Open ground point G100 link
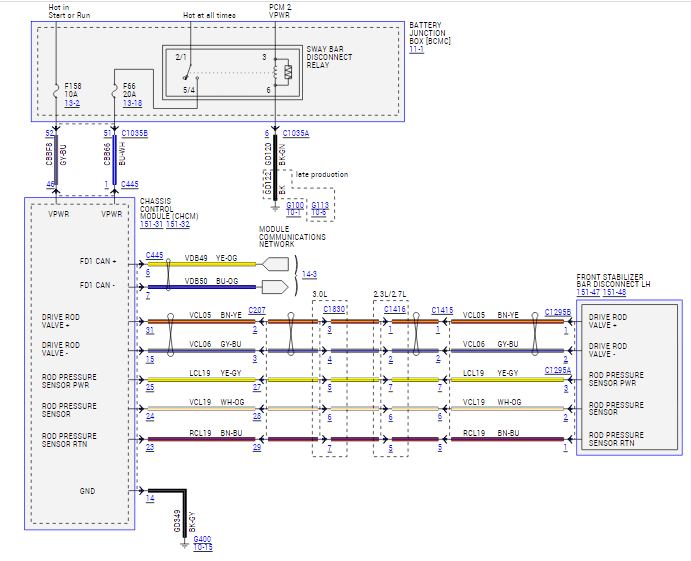Screen dimensions: 691x561 295,205
